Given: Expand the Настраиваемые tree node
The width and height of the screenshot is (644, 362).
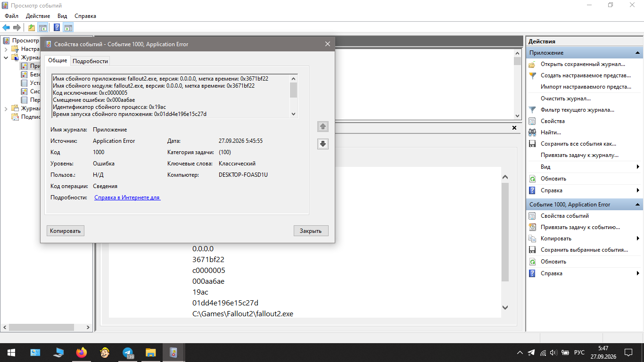Looking at the screenshot, I should [x=6, y=49].
